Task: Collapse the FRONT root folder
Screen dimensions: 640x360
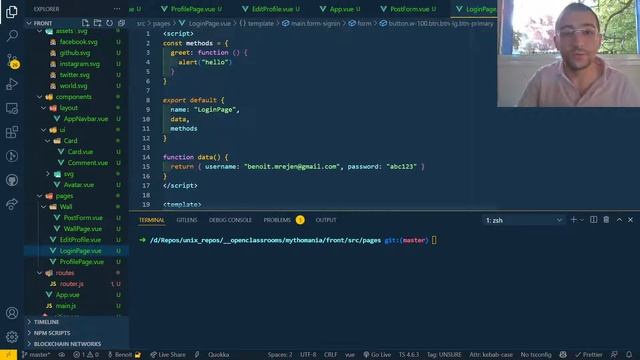Action: pos(29,23)
